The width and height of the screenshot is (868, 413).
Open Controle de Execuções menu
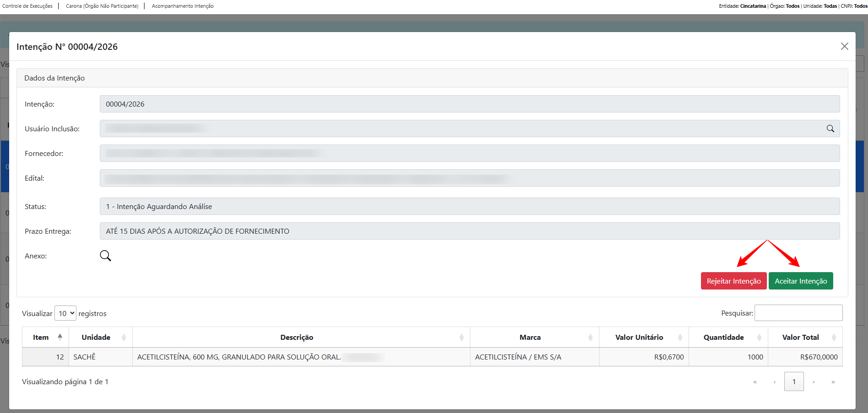pyautogui.click(x=27, y=6)
